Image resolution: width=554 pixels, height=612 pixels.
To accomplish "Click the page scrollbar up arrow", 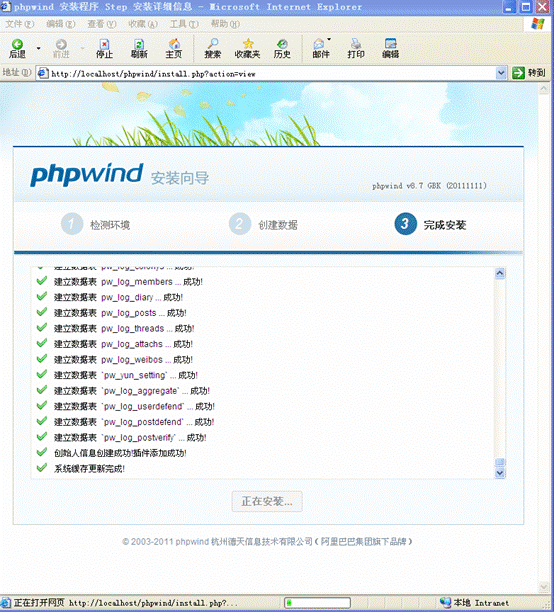I will pyautogui.click(x=543, y=89).
